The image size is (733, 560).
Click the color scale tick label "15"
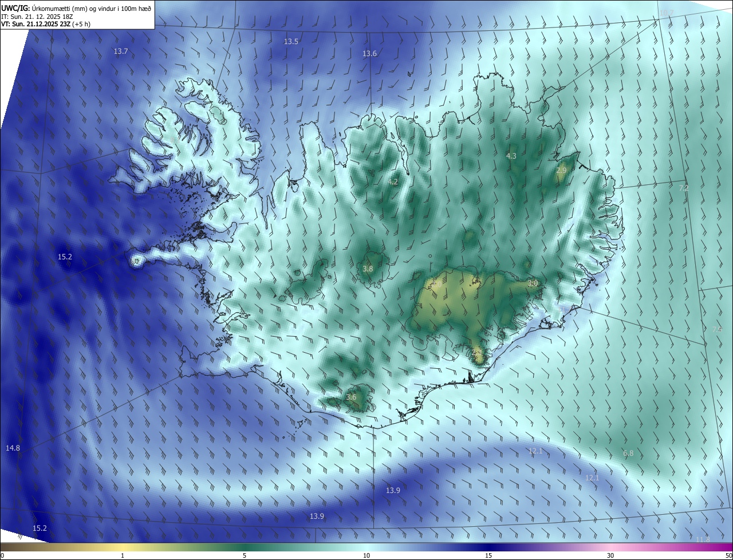(x=488, y=556)
